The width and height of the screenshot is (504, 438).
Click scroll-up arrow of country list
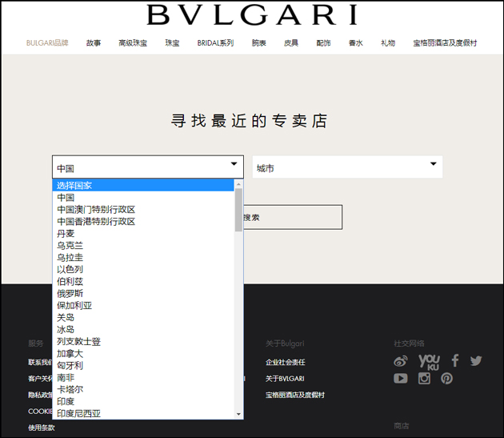238,184
